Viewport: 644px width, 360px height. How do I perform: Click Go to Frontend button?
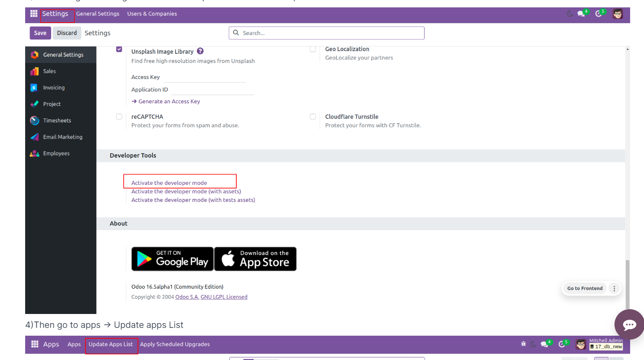tap(585, 288)
